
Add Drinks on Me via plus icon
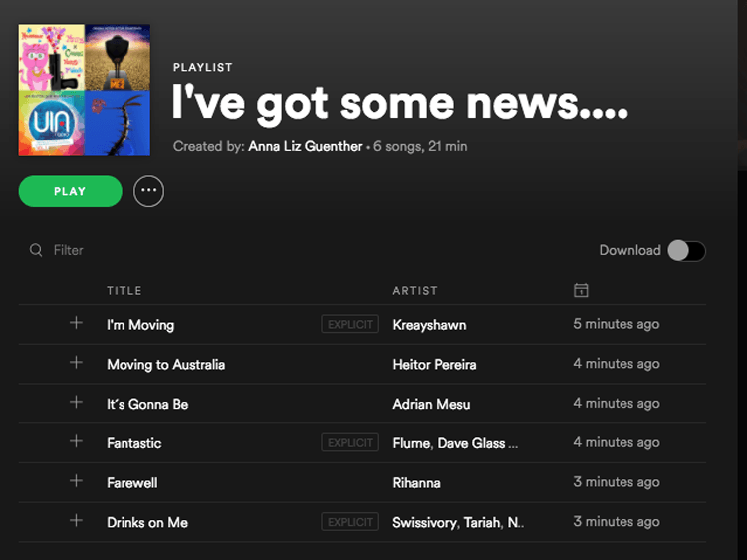(76, 521)
